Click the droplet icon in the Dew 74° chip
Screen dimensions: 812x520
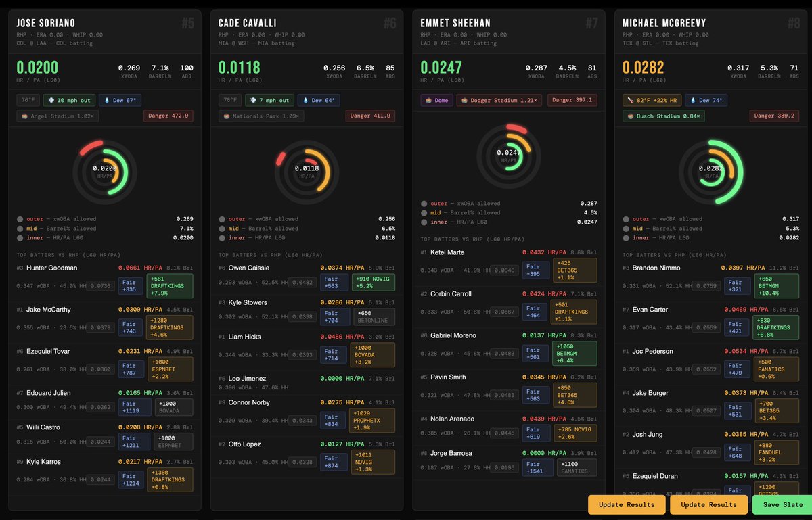[693, 100]
